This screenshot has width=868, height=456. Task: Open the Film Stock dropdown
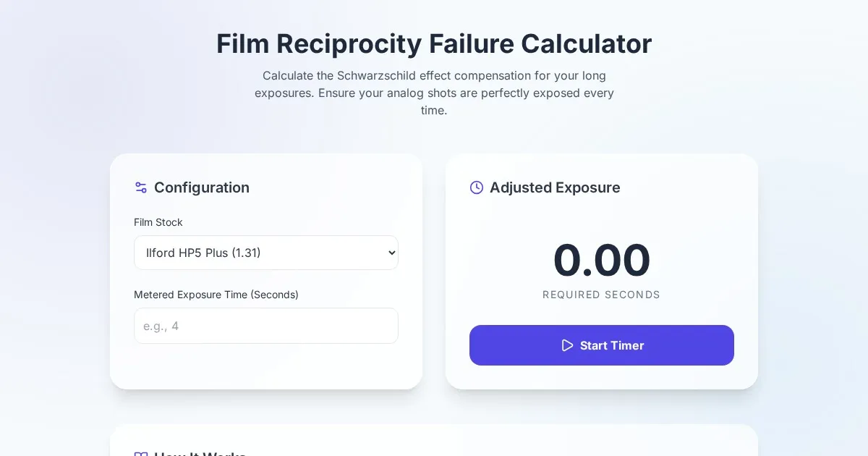(x=266, y=253)
